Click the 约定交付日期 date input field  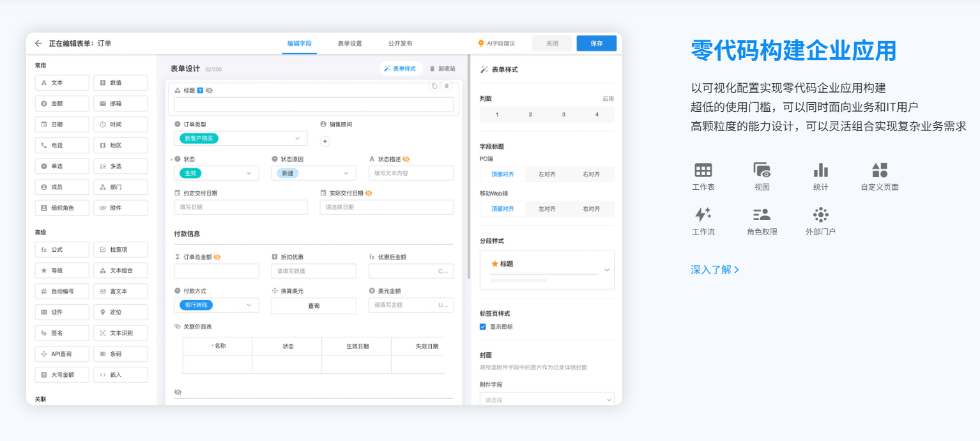click(x=240, y=207)
